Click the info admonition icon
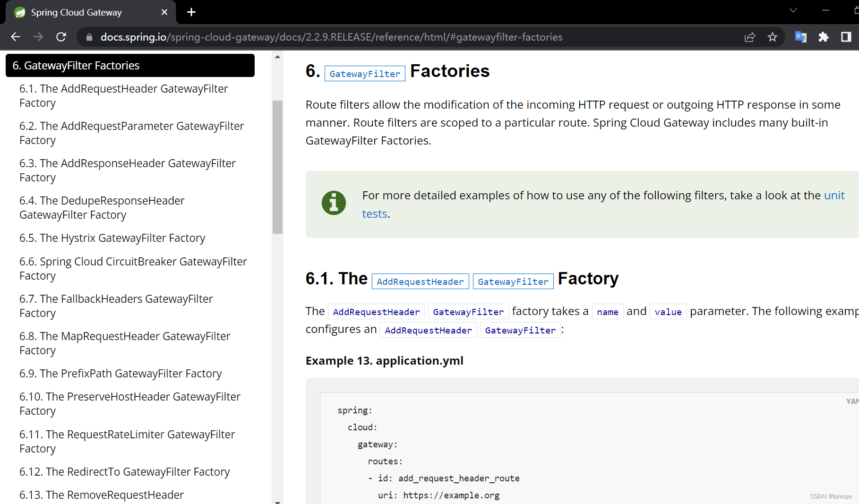Screen dimensions: 859x504 pyautogui.click(x=334, y=203)
